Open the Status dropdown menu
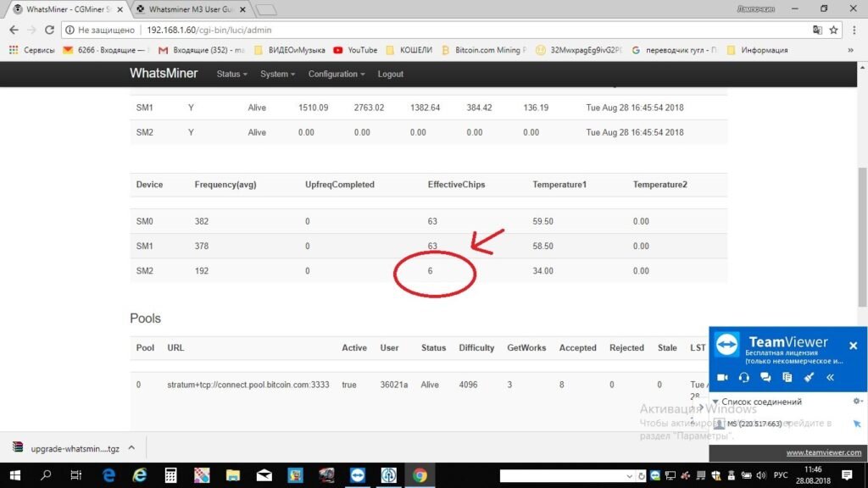The image size is (868, 488). point(231,75)
